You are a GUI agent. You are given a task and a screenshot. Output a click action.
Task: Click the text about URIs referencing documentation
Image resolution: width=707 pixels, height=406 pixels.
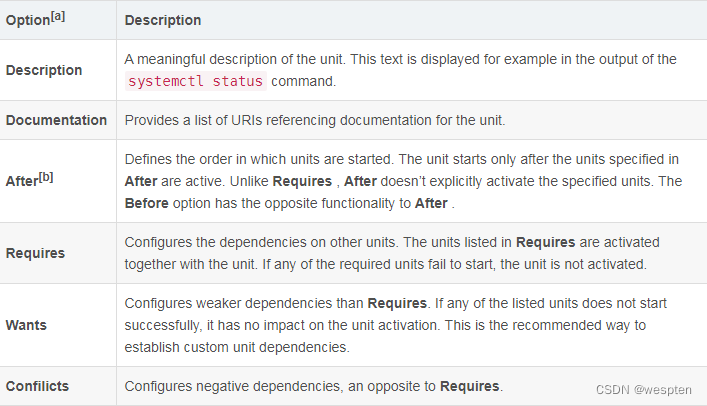315,120
